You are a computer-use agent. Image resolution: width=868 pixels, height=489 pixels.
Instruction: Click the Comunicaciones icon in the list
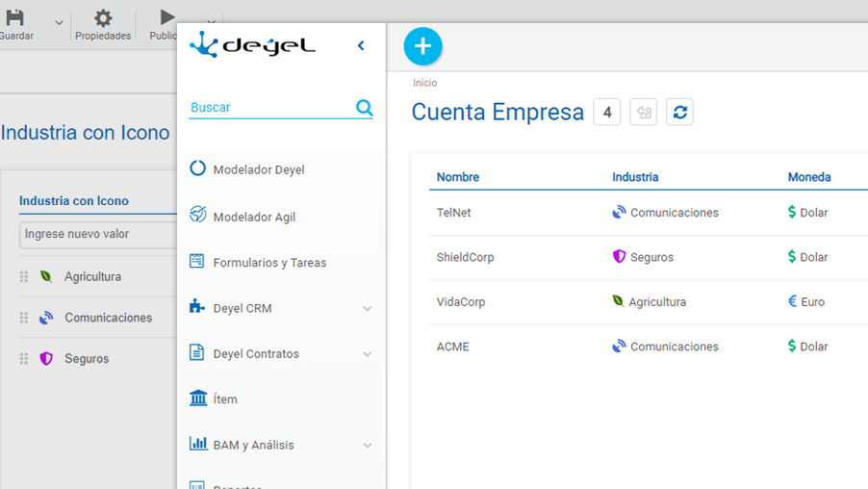tap(46, 318)
